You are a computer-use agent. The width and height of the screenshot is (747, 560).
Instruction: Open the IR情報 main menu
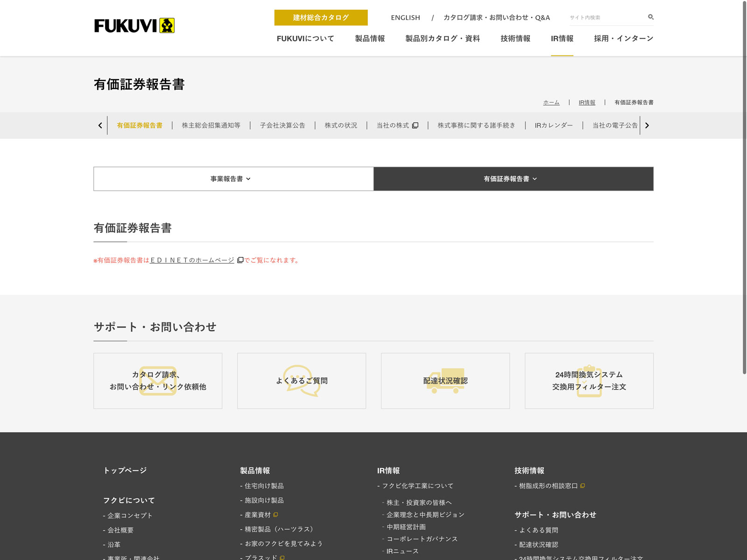click(562, 39)
